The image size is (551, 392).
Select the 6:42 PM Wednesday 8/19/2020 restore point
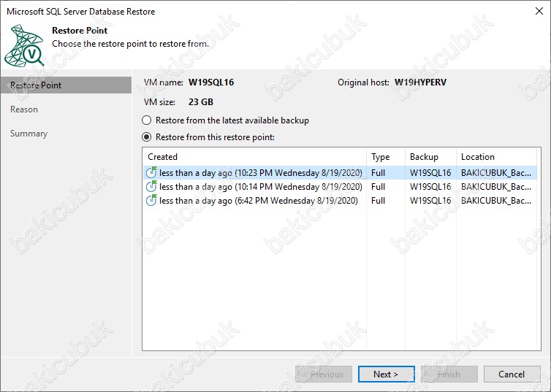click(340, 201)
